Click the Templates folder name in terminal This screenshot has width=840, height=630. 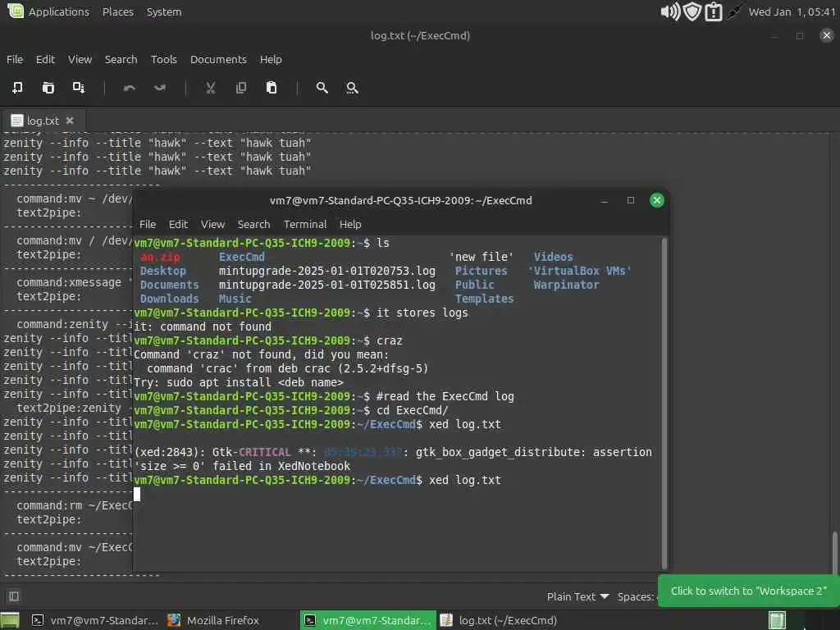tap(484, 299)
